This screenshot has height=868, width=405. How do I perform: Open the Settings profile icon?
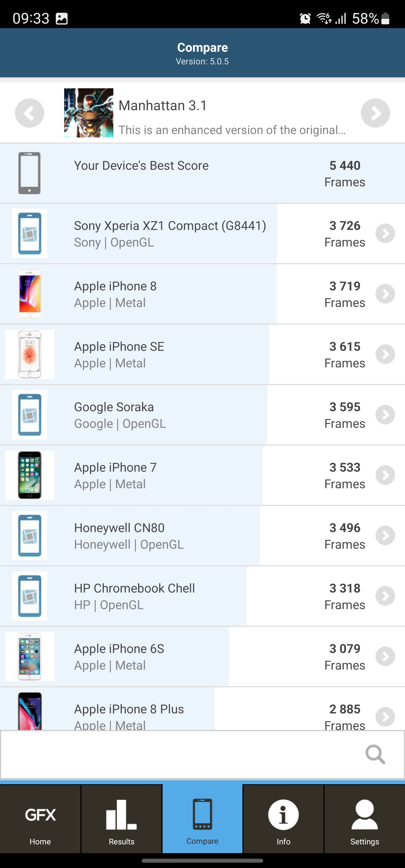pyautogui.click(x=364, y=815)
